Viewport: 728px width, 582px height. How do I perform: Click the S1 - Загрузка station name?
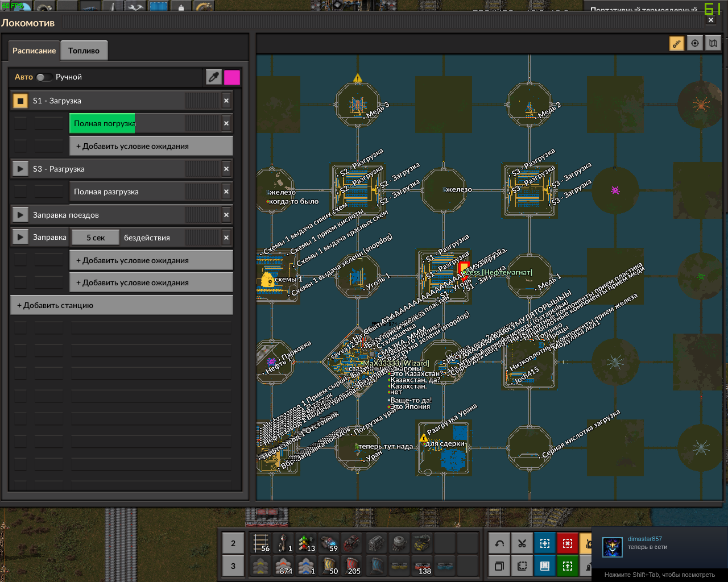[57, 101]
